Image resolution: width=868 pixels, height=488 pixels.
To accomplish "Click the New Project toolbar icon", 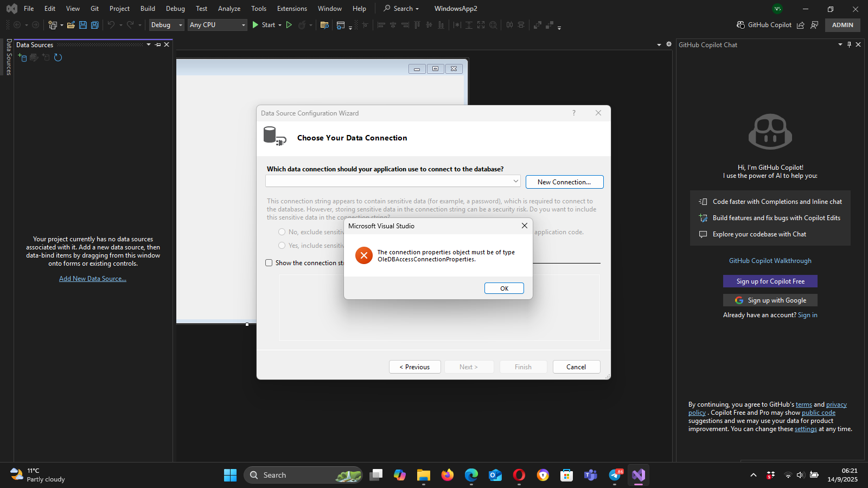I will [53, 25].
